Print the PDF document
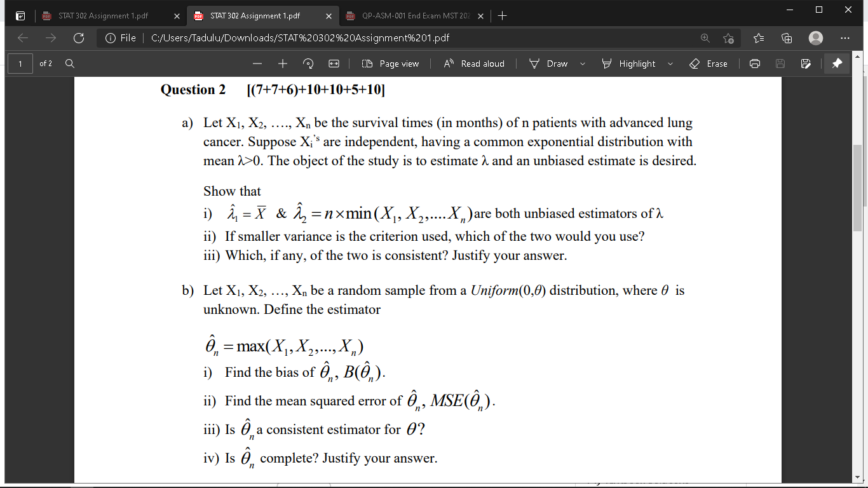The height and width of the screenshot is (488, 868). pos(754,64)
